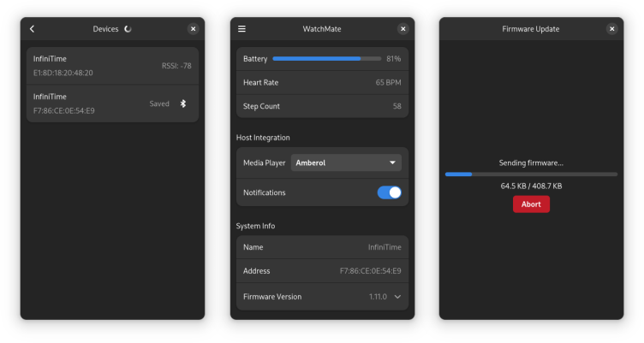Click the back arrow in Devices panel
This screenshot has height=343, width=644.
tap(33, 29)
